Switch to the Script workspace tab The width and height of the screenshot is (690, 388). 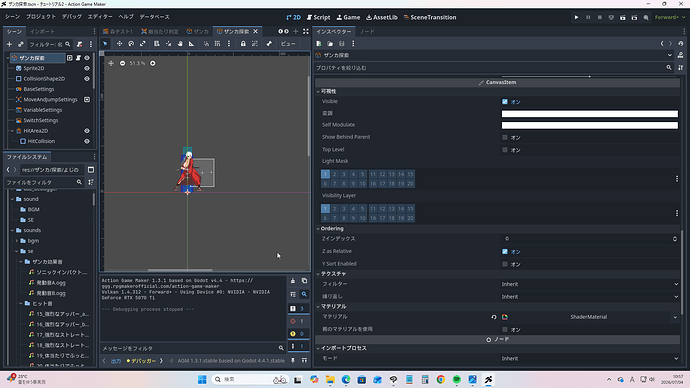318,18
